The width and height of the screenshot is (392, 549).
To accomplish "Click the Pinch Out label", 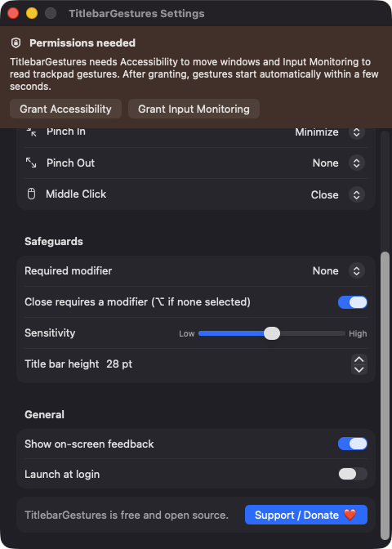I will click(70, 163).
